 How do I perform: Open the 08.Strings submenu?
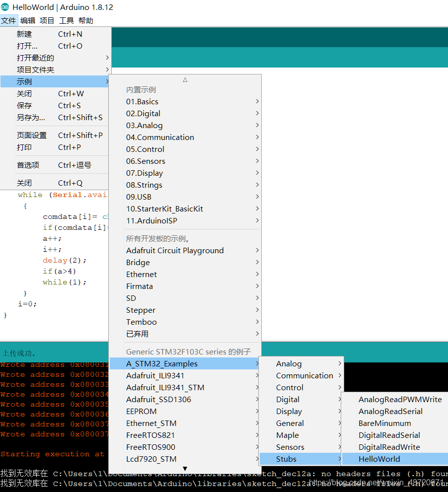click(185, 185)
